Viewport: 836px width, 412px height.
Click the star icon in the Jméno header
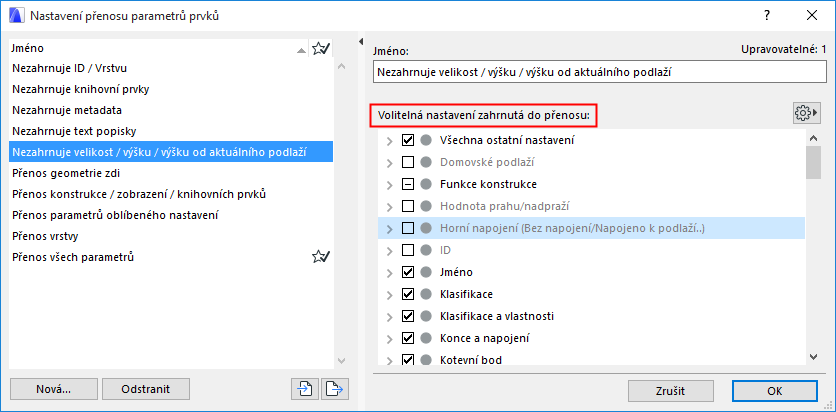click(x=320, y=48)
